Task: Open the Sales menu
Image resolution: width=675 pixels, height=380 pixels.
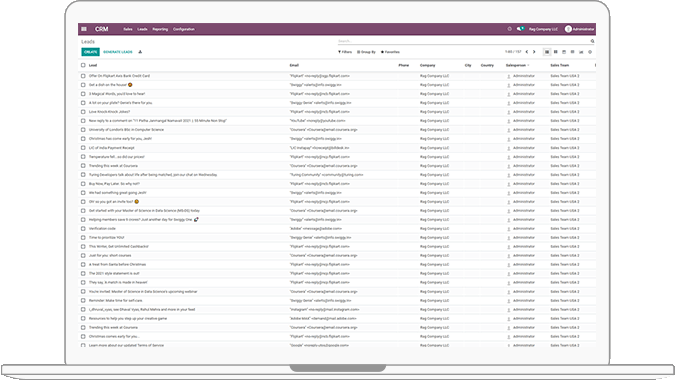Action: [x=128, y=29]
